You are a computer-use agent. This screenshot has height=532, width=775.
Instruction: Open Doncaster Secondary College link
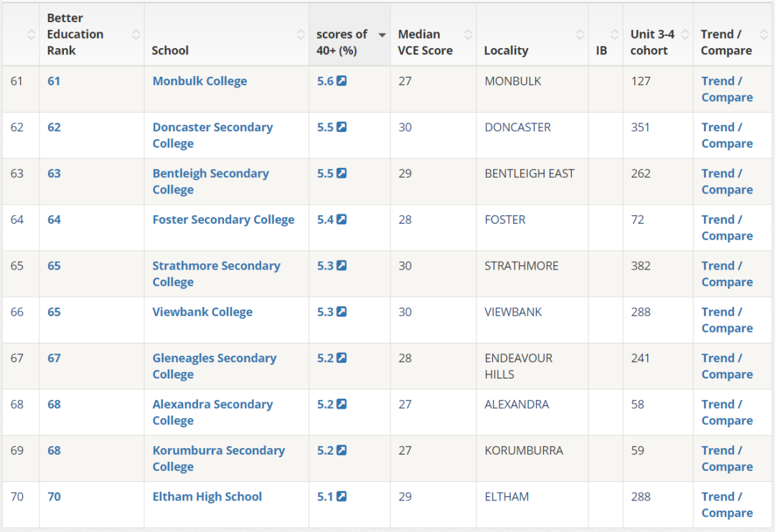click(212, 136)
